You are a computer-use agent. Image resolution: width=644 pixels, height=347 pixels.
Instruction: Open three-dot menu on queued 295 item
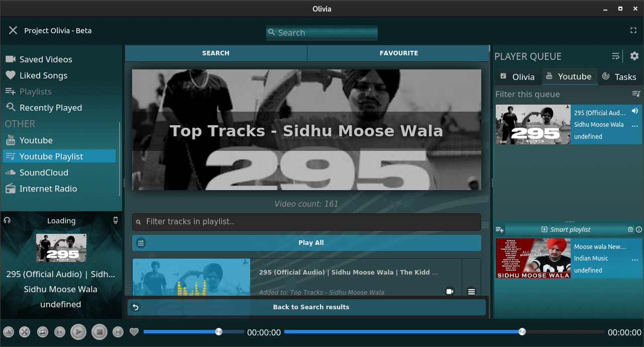coord(635,126)
